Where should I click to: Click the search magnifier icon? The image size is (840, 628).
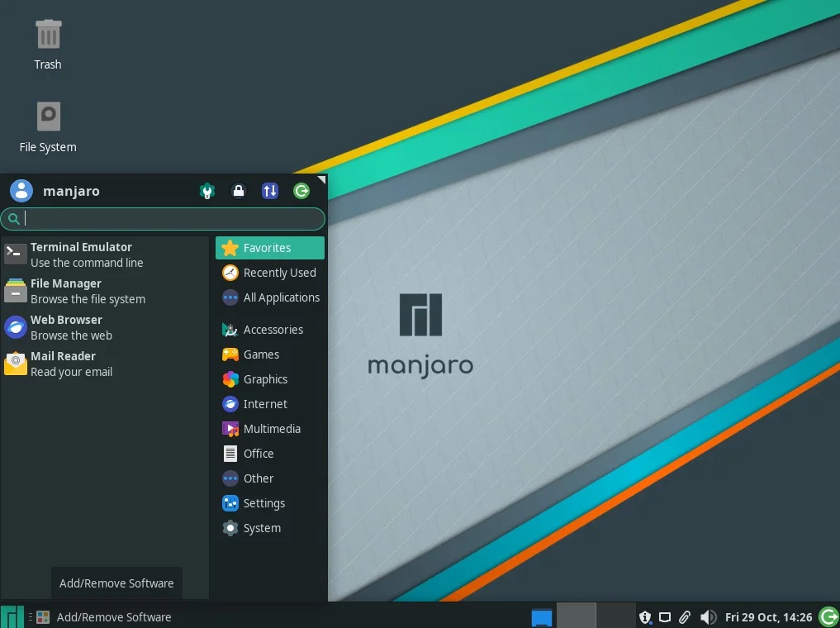pyautogui.click(x=14, y=219)
